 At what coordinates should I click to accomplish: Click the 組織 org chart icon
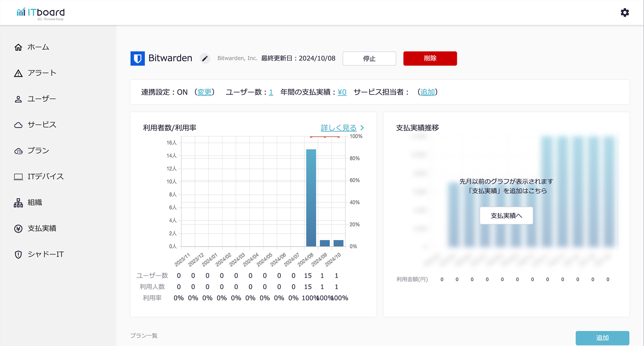coord(18,203)
